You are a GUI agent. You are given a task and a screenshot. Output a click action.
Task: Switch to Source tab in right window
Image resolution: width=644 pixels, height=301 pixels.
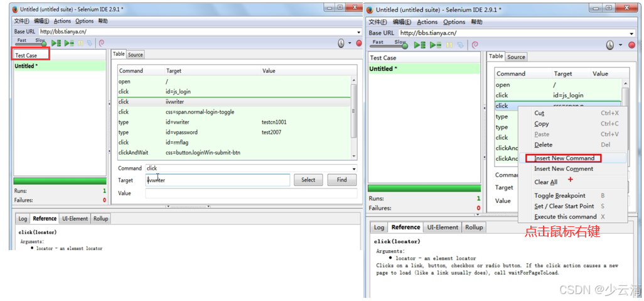pos(516,57)
